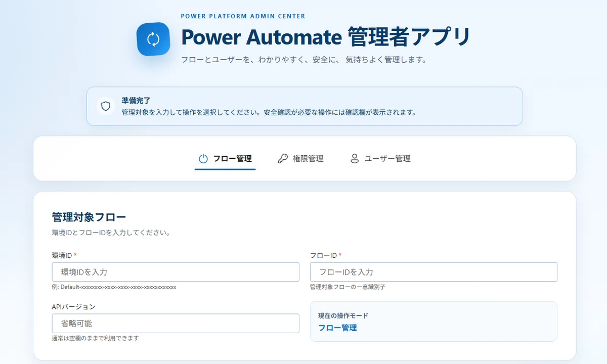Click the Power Automate 管理者アプリ title
Image resolution: width=607 pixels, height=364 pixels.
click(326, 37)
